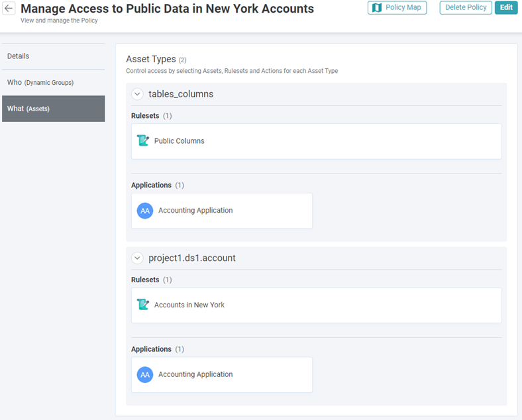The width and height of the screenshot is (522, 420).
Task: Click the AA avatar under project1.ds1.account applications
Action: (145, 374)
